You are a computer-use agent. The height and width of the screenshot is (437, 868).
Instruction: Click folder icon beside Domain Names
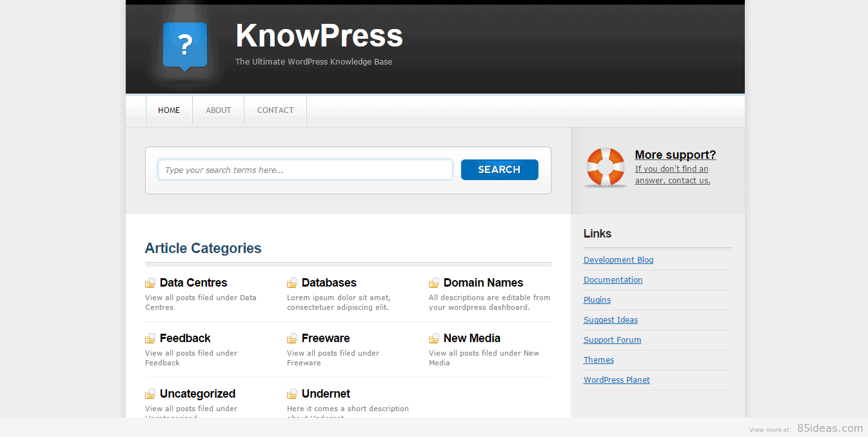[434, 283]
